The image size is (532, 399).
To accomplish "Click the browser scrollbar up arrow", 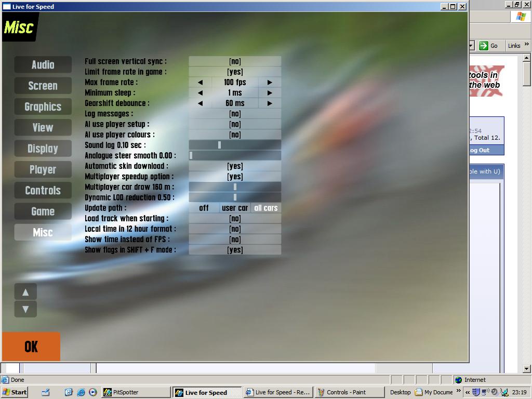I will click(527, 58).
